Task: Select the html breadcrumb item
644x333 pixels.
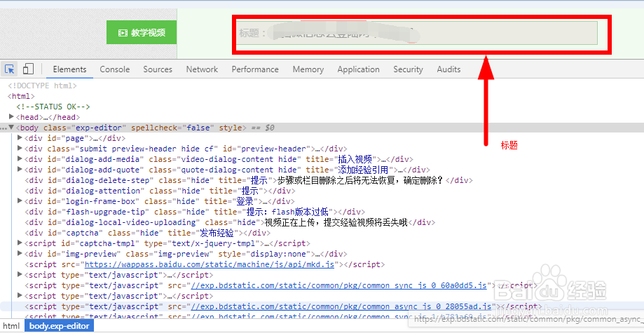Action: click(11, 327)
